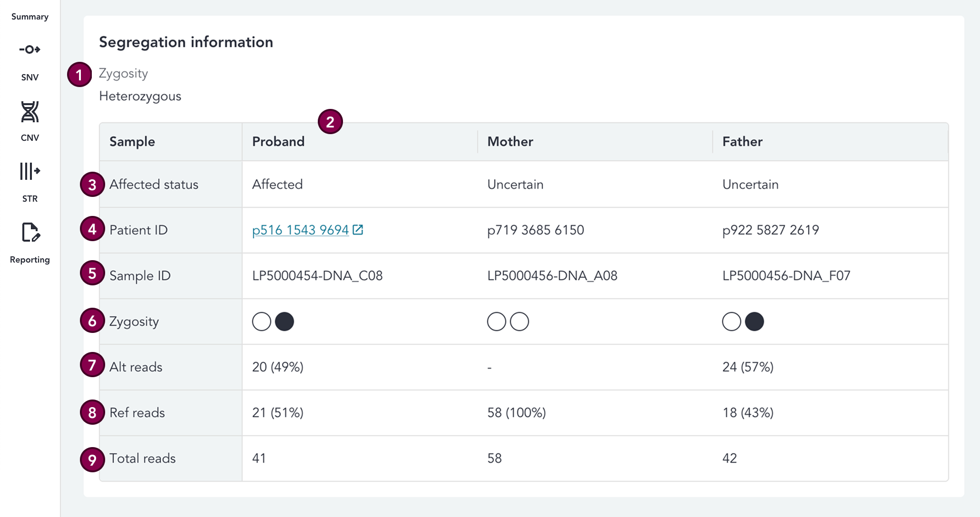Click the mother's first empty zygosity circle

(496, 322)
